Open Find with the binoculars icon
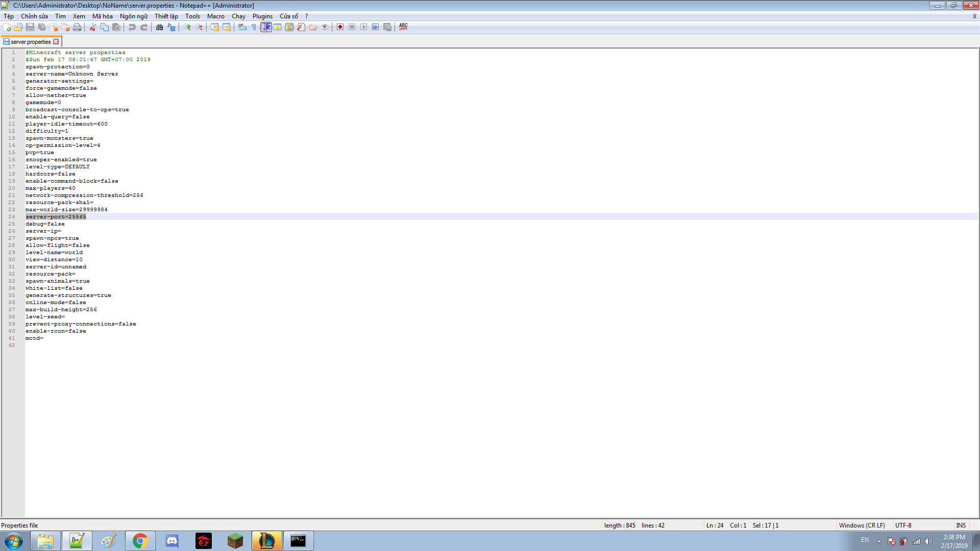Screen dimensions: 980x551 160,27
